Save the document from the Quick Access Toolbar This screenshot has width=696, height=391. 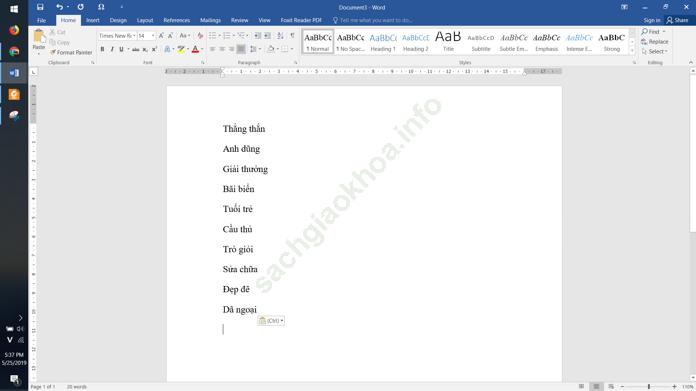pos(40,7)
